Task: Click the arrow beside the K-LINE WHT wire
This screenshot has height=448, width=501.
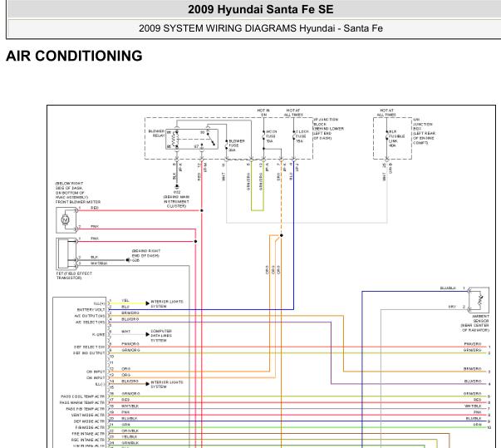Action: coord(147,334)
